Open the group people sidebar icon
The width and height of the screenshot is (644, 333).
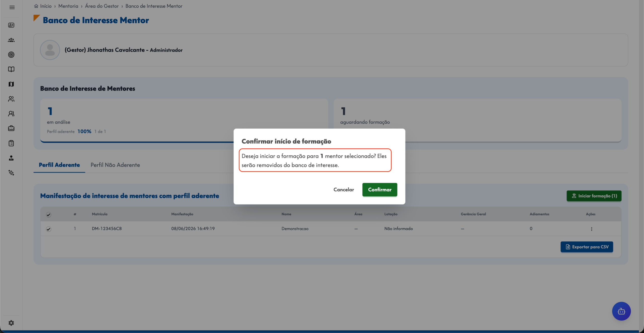[x=11, y=40]
